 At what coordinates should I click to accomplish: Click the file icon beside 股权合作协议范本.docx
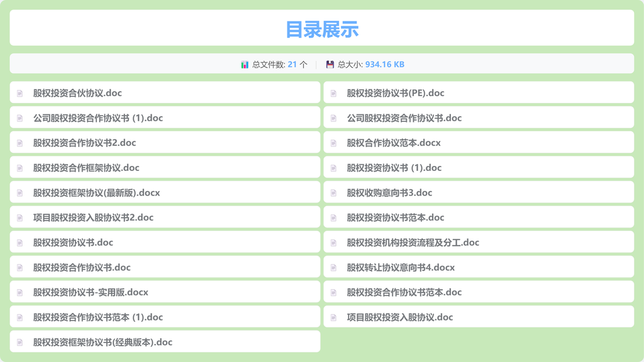point(333,143)
